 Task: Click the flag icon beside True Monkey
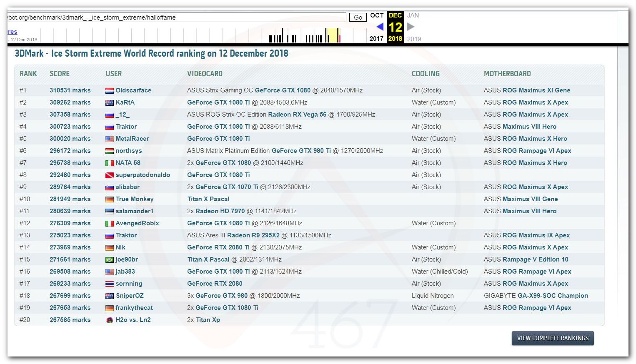coord(110,199)
